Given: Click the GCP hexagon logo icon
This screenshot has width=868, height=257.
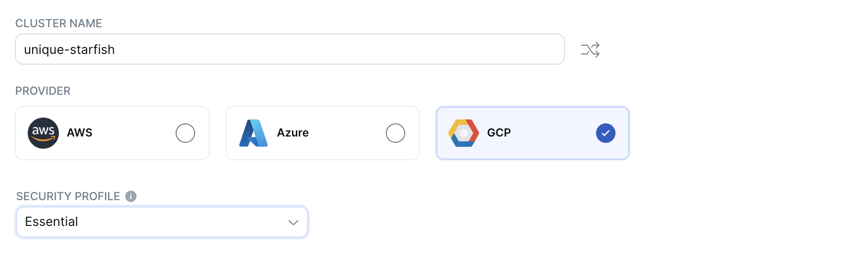Looking at the screenshot, I should tap(464, 133).
